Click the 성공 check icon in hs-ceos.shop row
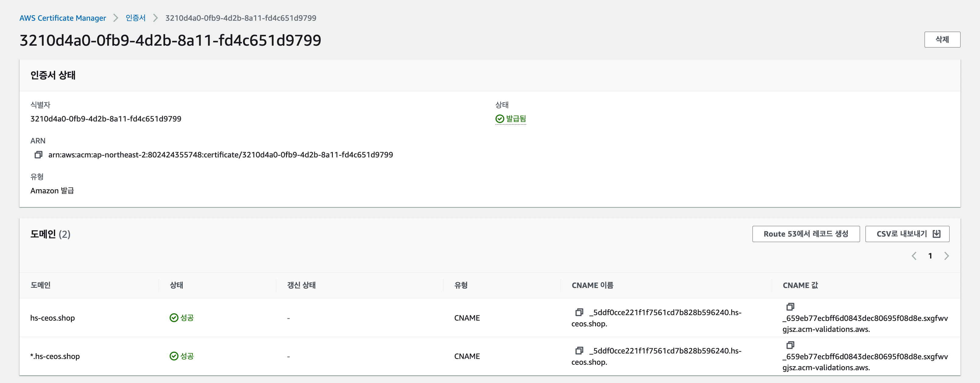Viewport: 980px width, 383px height. coord(174,318)
